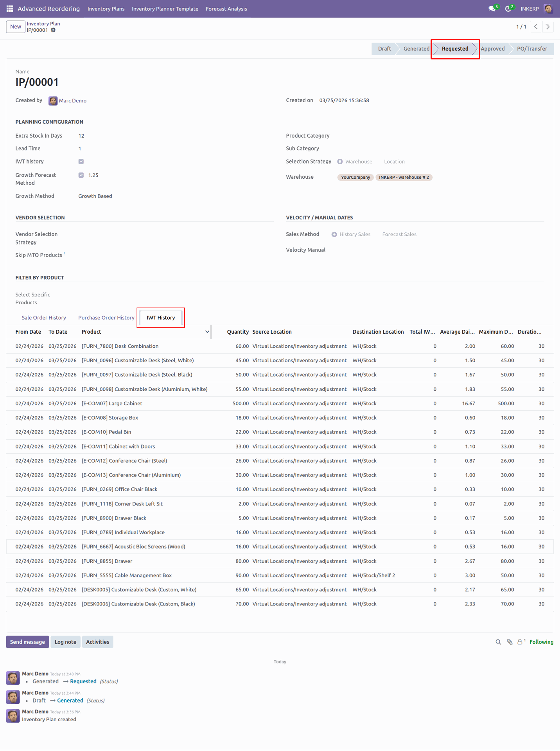
Task: Open the [FURN_7800] Desk Combination row
Action: point(280,346)
